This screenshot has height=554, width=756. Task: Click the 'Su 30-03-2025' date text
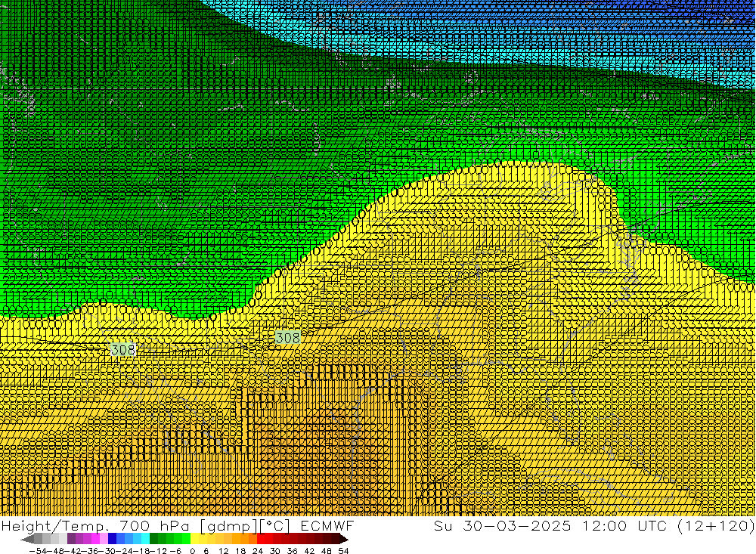point(502,525)
